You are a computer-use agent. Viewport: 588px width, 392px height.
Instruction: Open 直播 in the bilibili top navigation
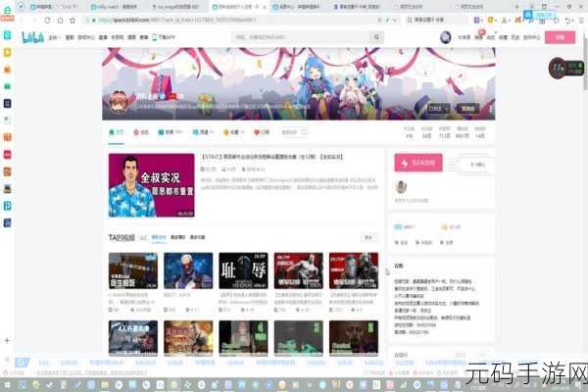103,37
